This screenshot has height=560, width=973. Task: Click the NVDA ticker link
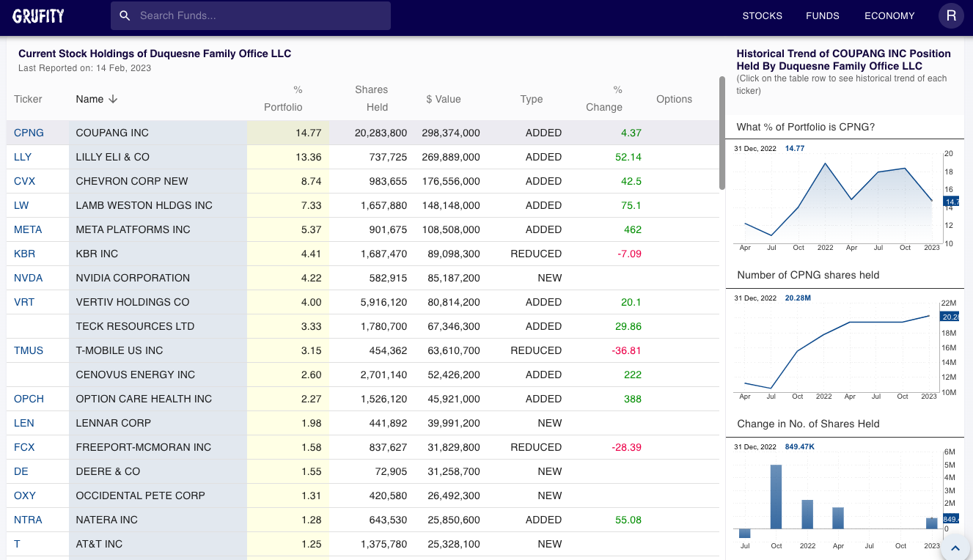click(28, 278)
